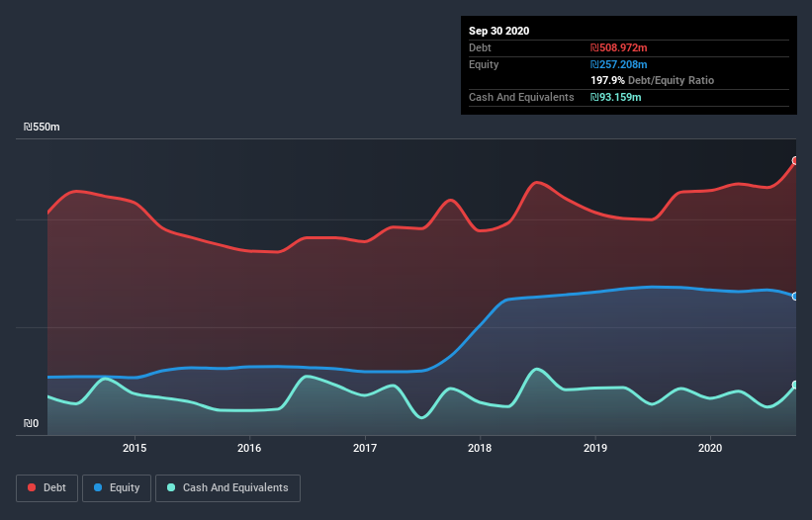The width and height of the screenshot is (812, 520).
Task: Click the ₪257.208m equity value
Action: [x=619, y=64]
